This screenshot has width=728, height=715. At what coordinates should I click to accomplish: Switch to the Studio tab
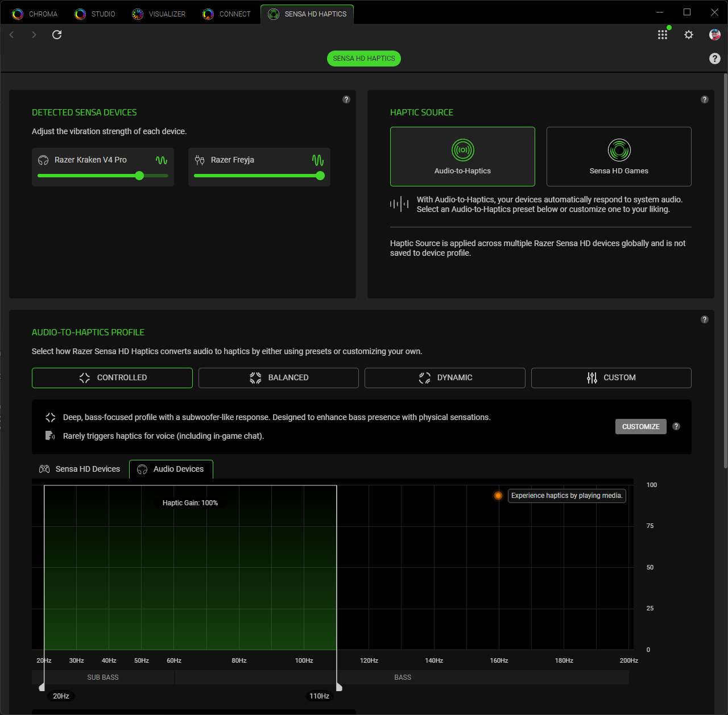point(95,14)
